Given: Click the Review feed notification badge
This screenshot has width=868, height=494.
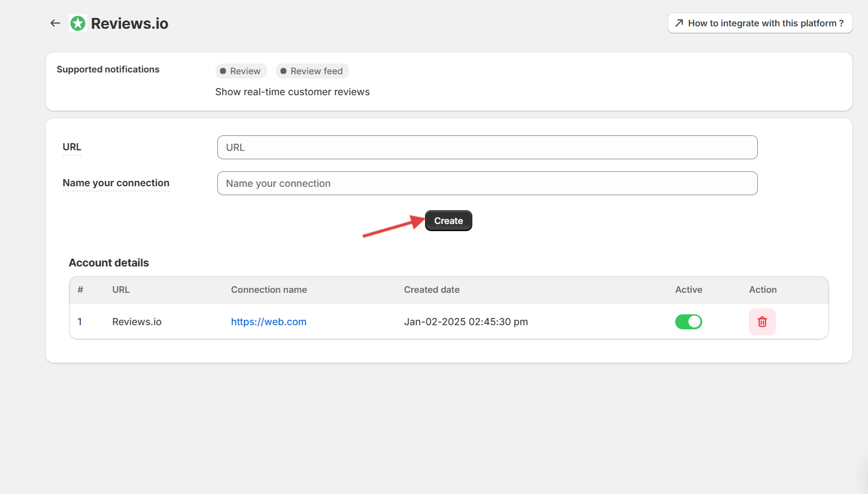Looking at the screenshot, I should (312, 71).
